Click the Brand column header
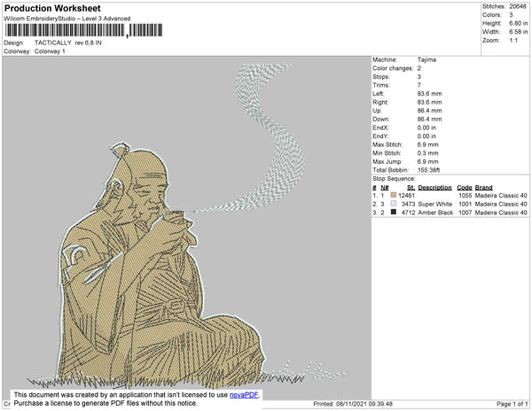Image resolution: width=532 pixels, height=411 pixels. tap(483, 188)
